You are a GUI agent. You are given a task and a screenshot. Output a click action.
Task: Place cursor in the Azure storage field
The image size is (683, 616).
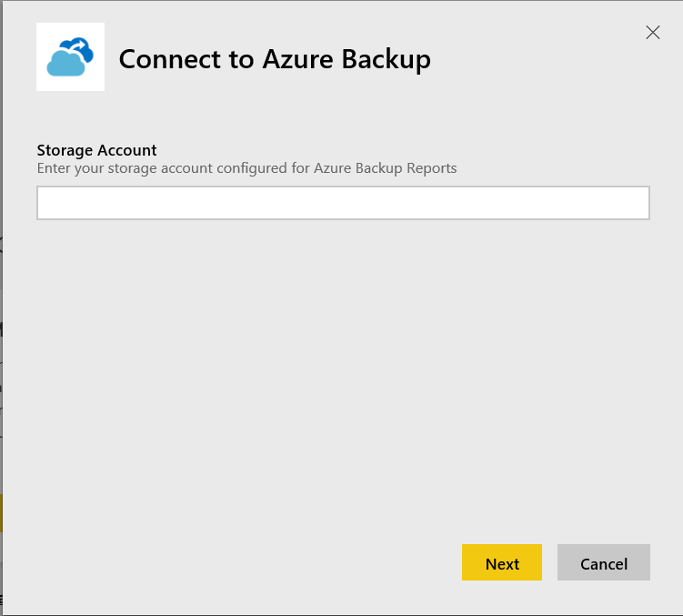pyautogui.click(x=343, y=203)
